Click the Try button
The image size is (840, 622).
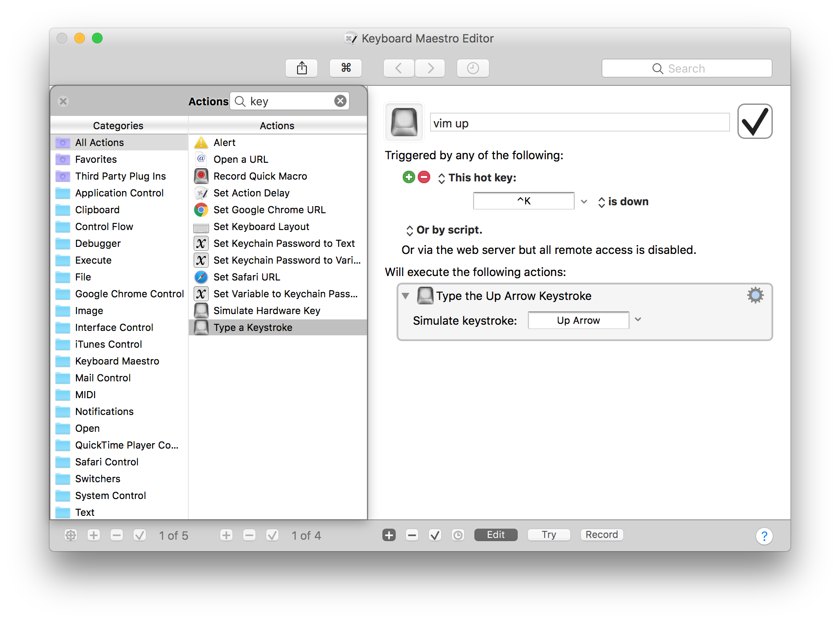tap(549, 535)
